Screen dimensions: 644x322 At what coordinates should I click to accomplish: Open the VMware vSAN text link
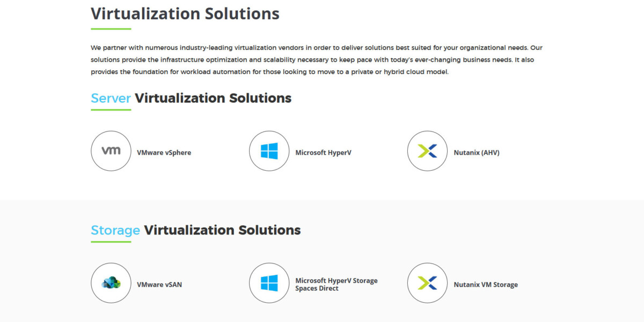159,284
